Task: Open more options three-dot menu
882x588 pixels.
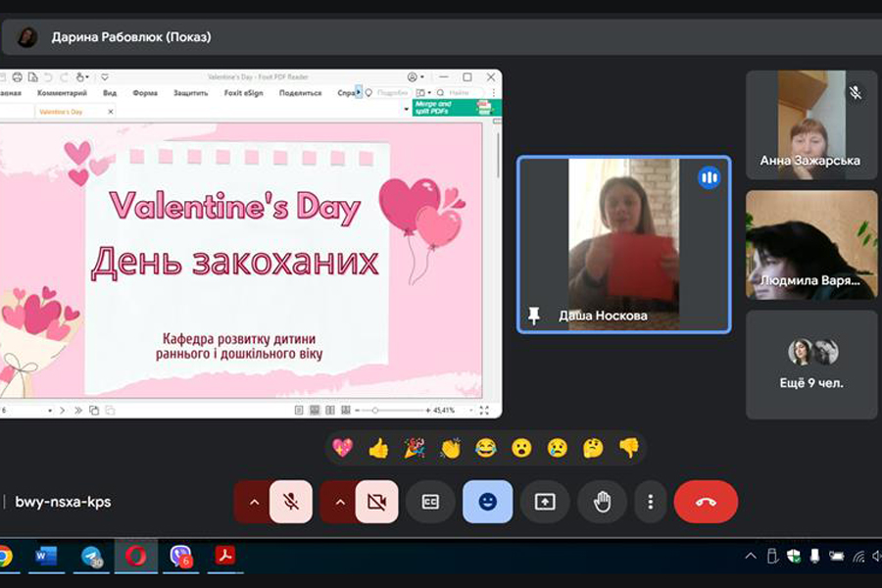Action: pyautogui.click(x=650, y=502)
